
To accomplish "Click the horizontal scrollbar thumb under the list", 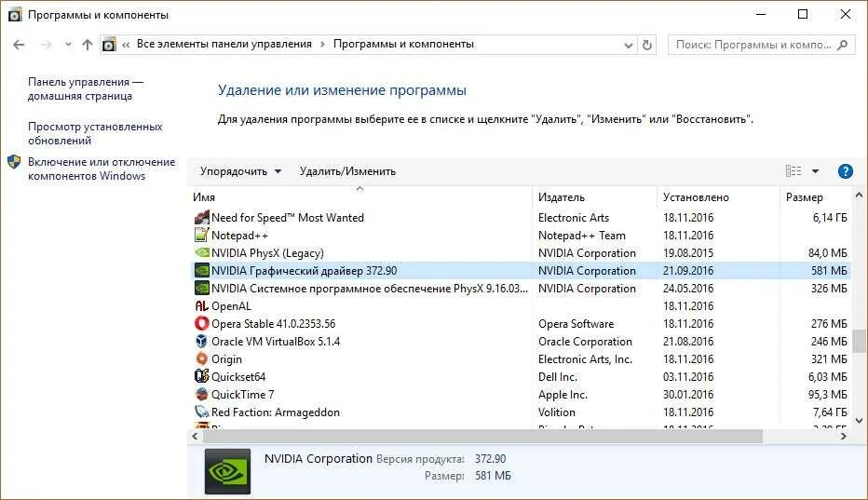I will tap(482, 437).
